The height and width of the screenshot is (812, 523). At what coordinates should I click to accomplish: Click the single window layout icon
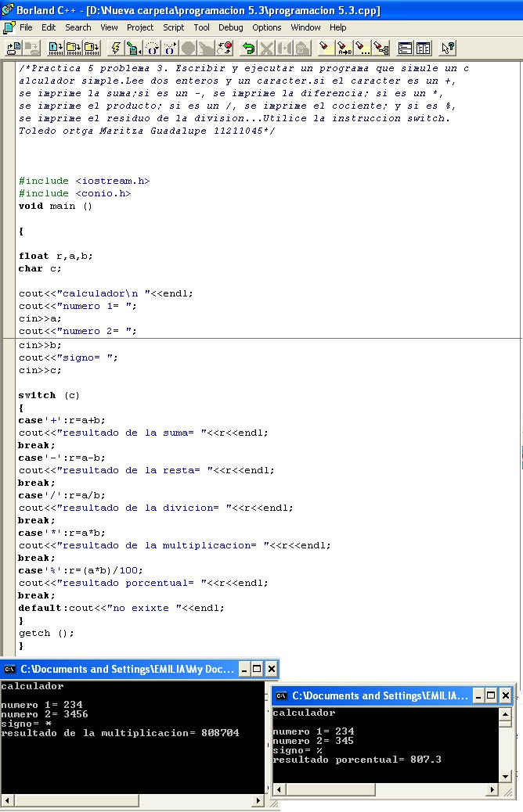[405, 49]
